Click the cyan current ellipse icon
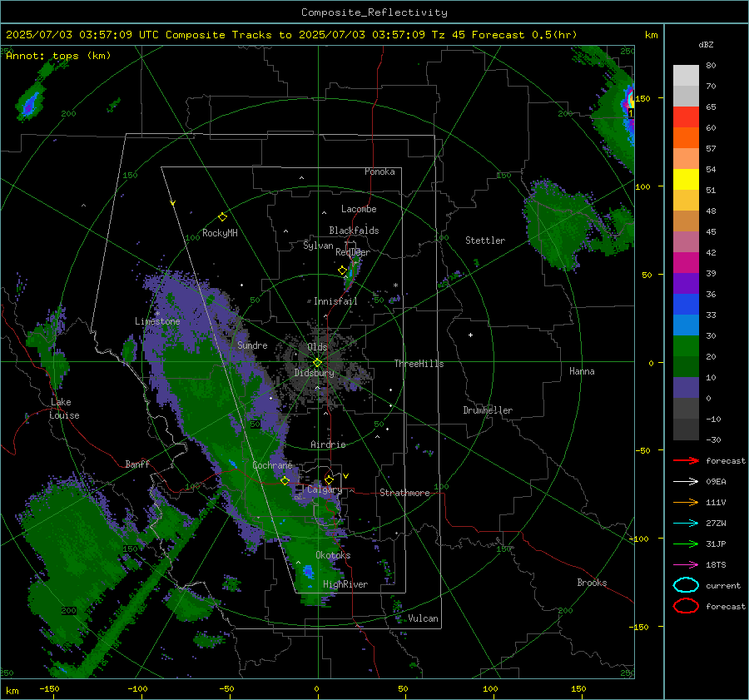Viewport: 749px width, 700px height. click(686, 585)
